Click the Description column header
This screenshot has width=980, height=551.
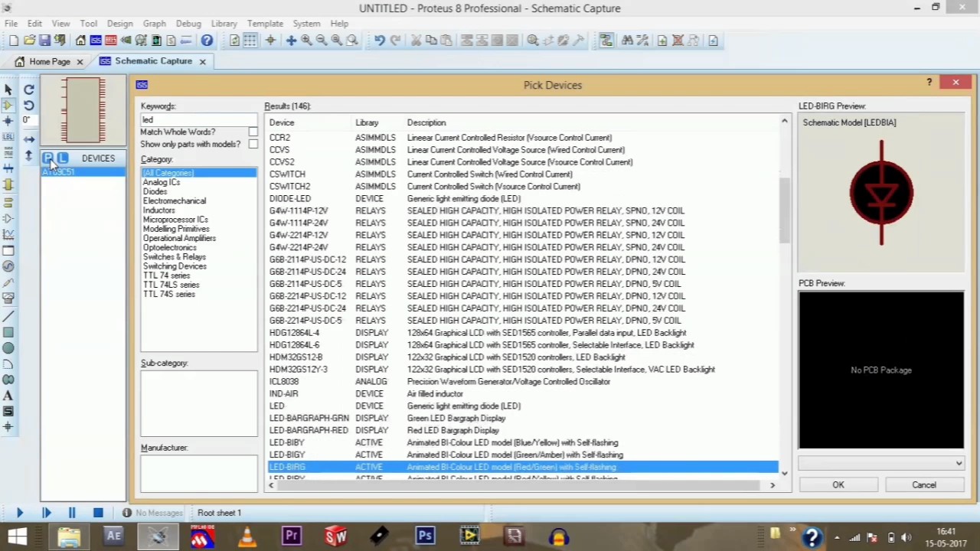[x=426, y=122]
